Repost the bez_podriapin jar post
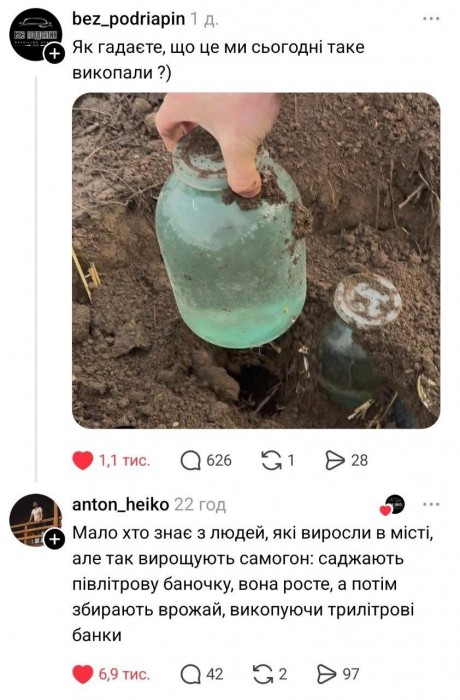Viewport: 460px width, 700px height. (x=272, y=460)
